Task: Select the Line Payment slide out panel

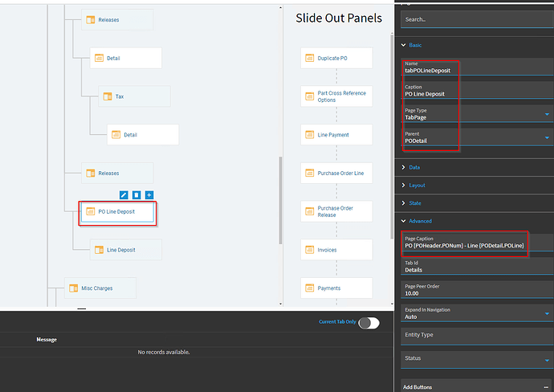Action: pos(336,135)
